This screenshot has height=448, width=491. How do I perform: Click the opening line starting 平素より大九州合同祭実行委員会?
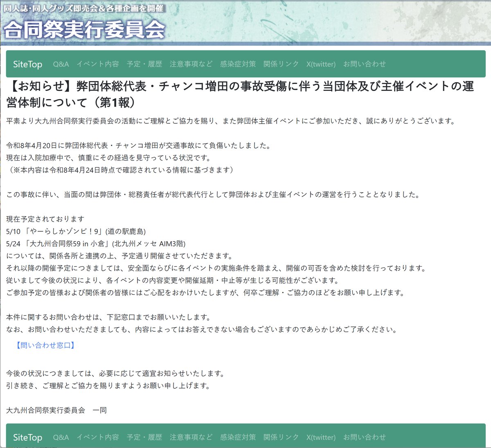(x=231, y=121)
